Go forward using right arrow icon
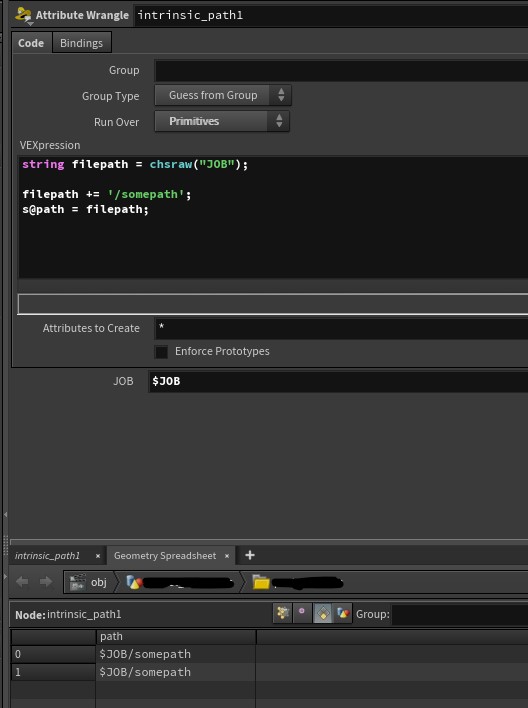The image size is (528, 708). point(46,582)
